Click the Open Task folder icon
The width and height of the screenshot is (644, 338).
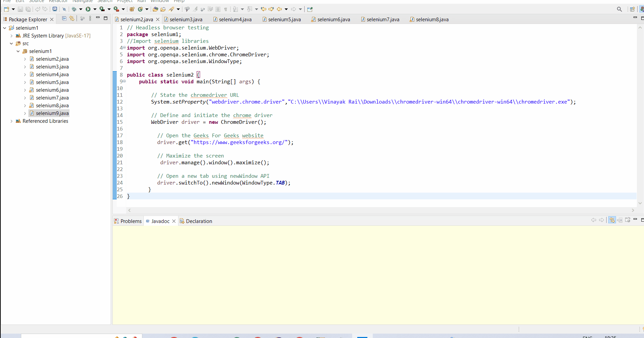[x=163, y=9]
